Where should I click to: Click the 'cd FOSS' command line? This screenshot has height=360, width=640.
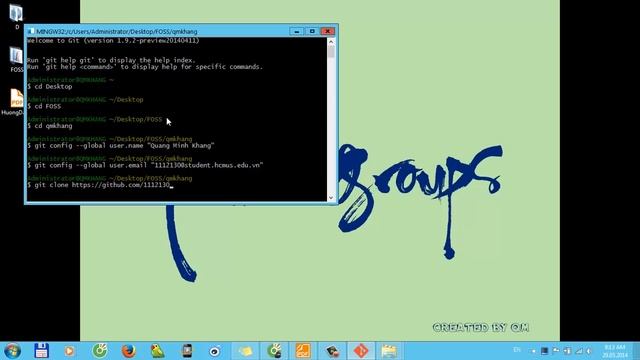pyautogui.click(x=44, y=106)
